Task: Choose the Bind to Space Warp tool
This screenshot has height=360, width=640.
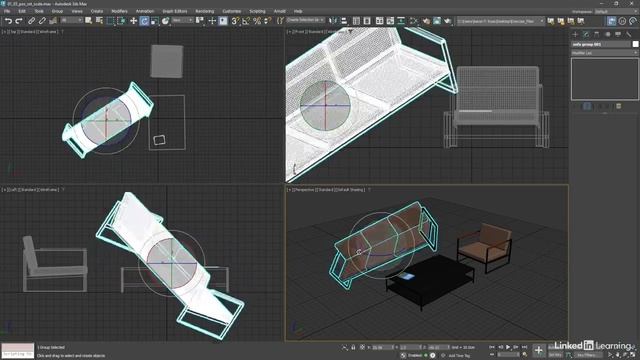Action: coord(53,21)
